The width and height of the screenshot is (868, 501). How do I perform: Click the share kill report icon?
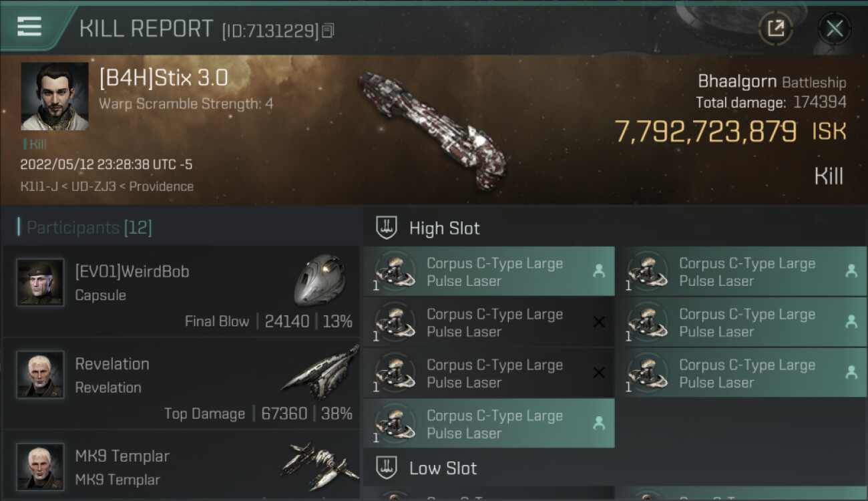point(775,28)
